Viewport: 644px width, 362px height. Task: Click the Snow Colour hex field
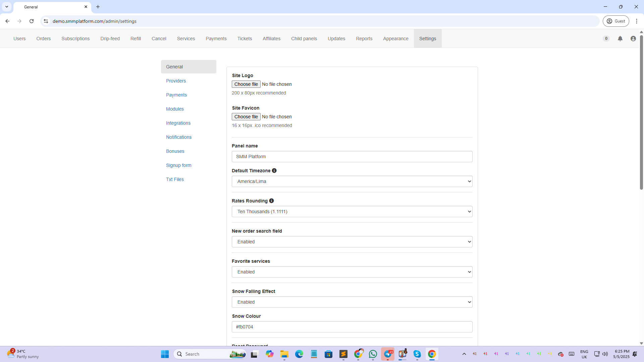pyautogui.click(x=352, y=327)
